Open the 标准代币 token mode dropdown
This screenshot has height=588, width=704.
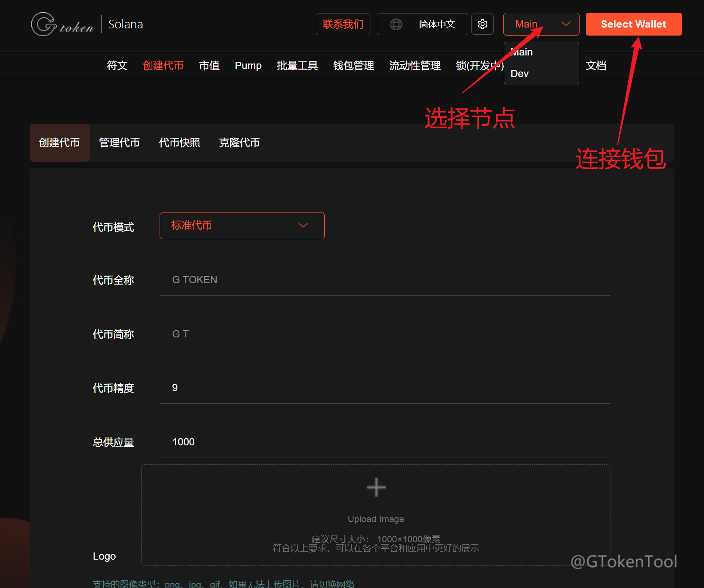click(242, 226)
